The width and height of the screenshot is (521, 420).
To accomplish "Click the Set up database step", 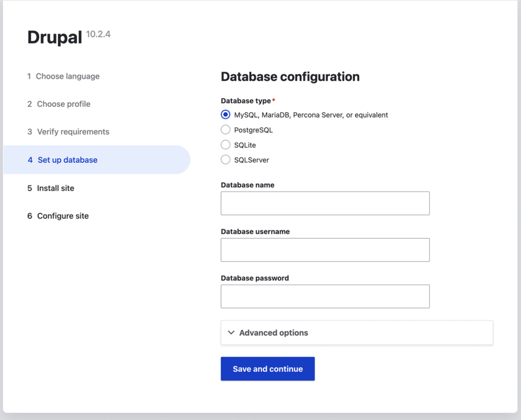I will 97,160.
